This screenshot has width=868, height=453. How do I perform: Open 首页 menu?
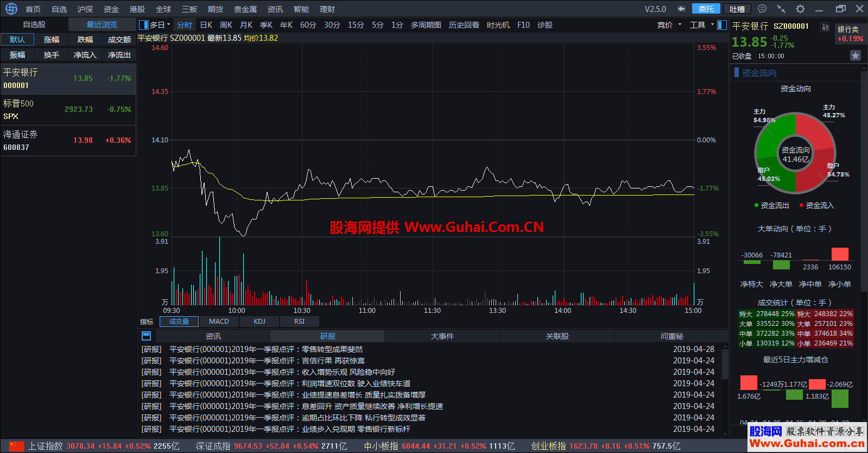click(x=33, y=9)
